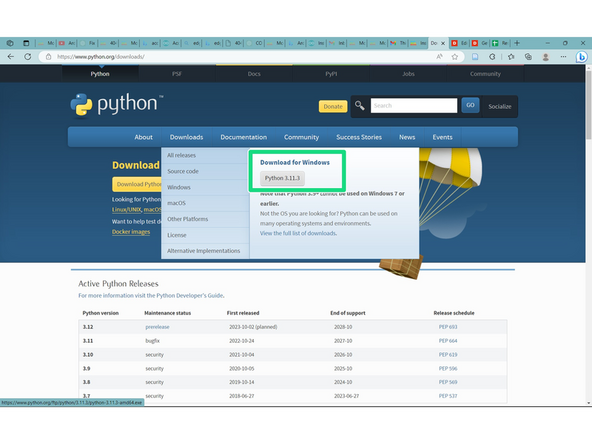Screen dimensions: 592x444
Task: Choose License in Downloads submenu
Action: (x=205, y=235)
